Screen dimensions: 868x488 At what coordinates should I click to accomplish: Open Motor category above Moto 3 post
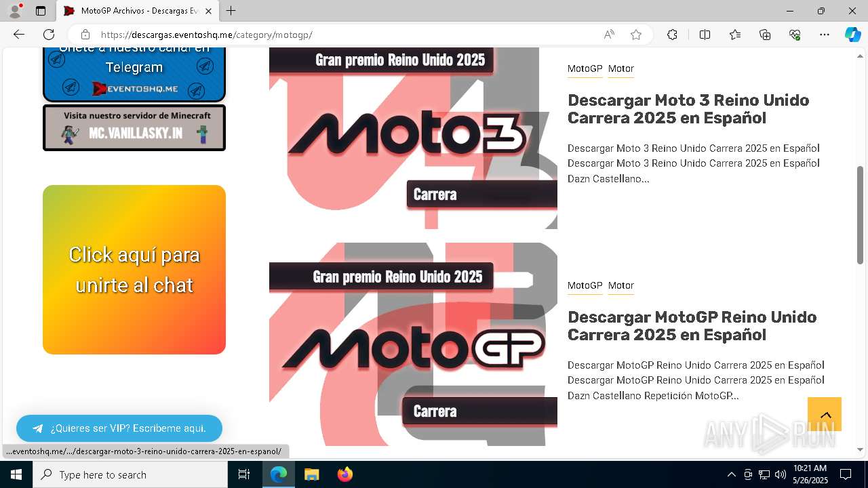pyautogui.click(x=621, y=68)
